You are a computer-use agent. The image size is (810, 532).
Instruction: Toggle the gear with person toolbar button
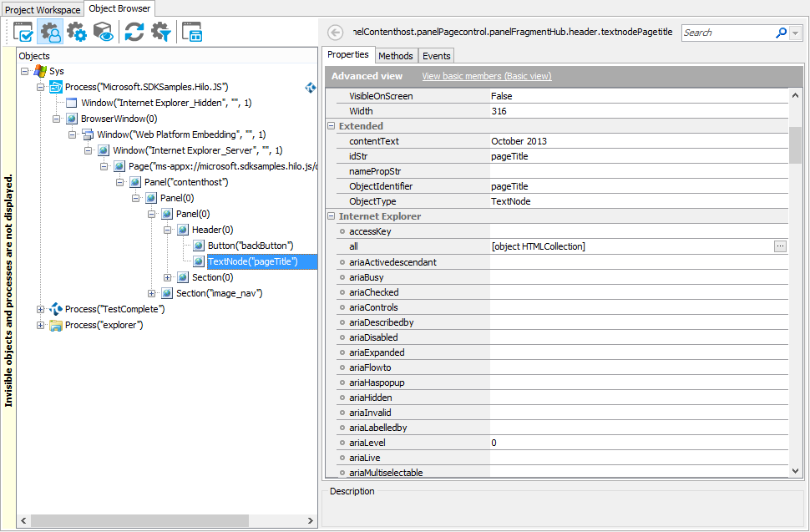(x=50, y=33)
